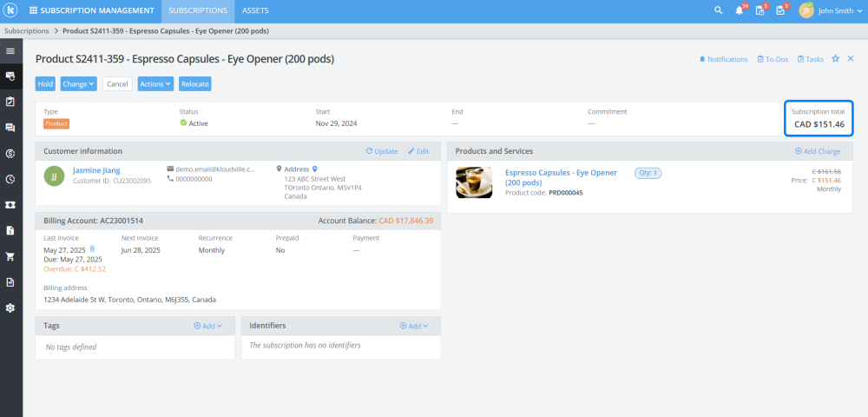Expand the Identifiers Add dropdown
The height and width of the screenshot is (417, 868).
pyautogui.click(x=414, y=326)
